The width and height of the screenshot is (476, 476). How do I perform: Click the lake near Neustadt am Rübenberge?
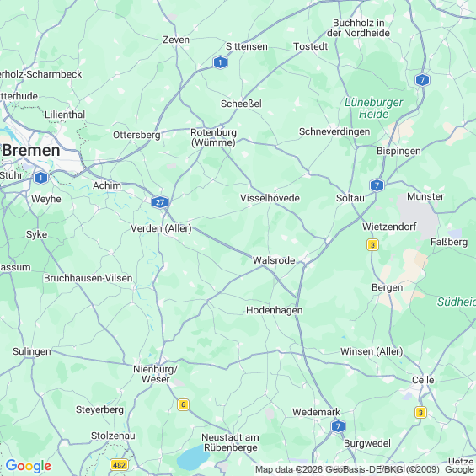[x=193, y=457]
